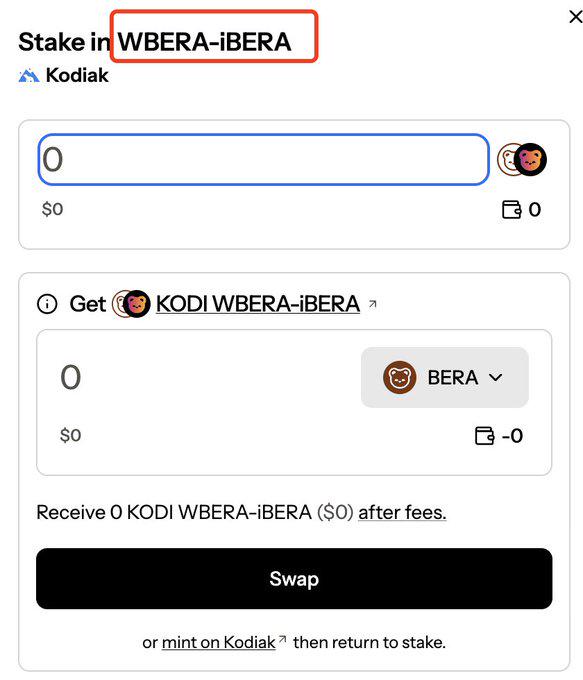Click the brown BERA bear icon

pos(400,377)
